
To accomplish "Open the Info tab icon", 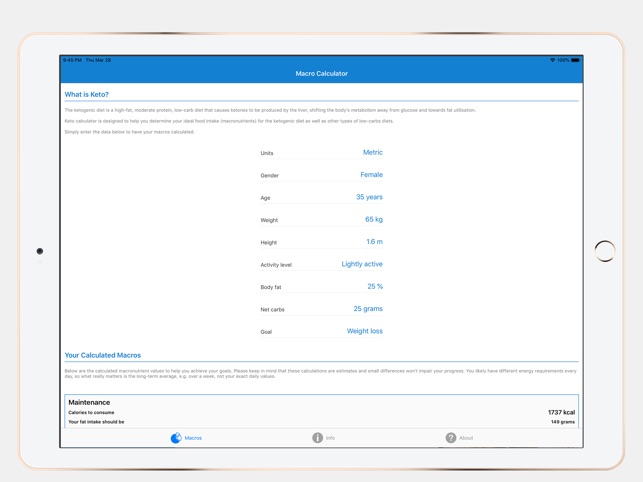I will [x=317, y=438].
